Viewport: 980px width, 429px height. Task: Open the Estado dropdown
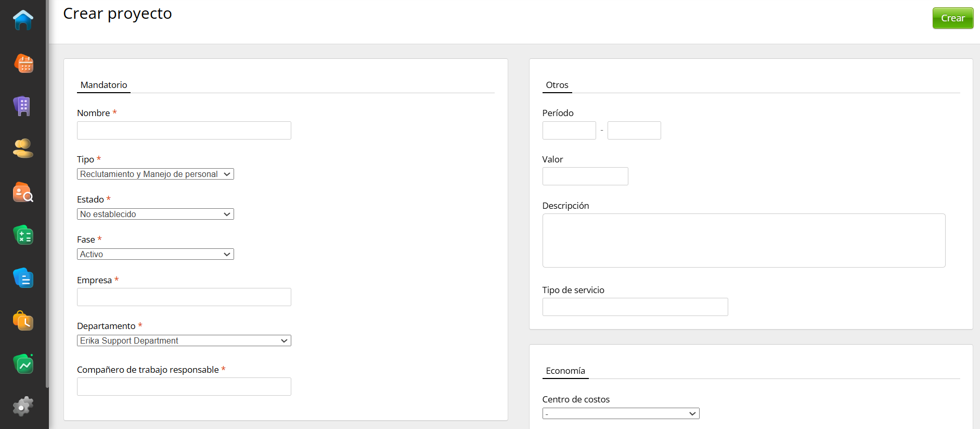[155, 214]
